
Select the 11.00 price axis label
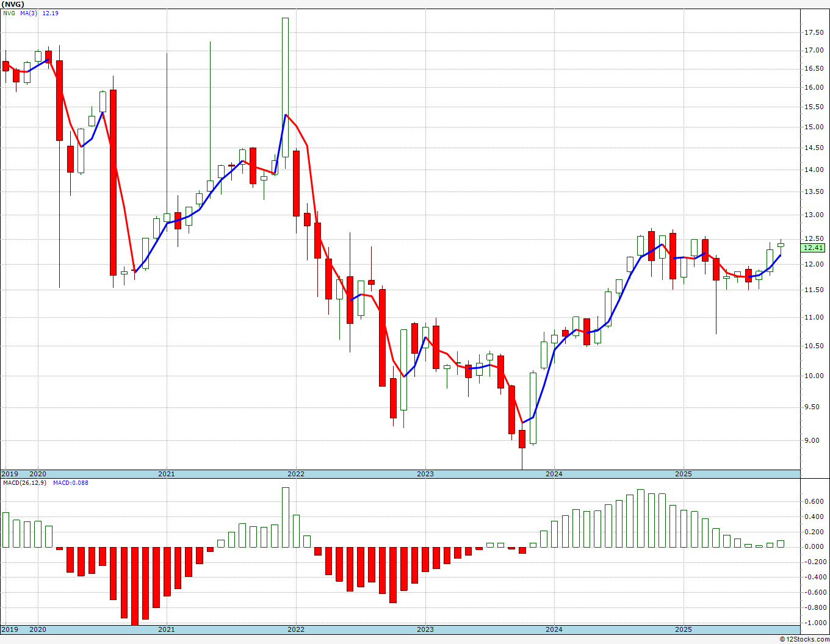[x=814, y=318]
